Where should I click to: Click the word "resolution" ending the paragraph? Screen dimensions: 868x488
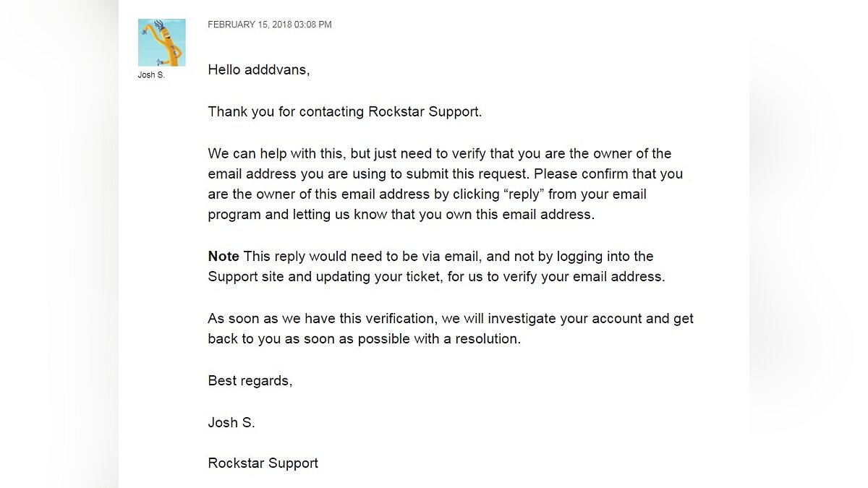tap(487, 339)
